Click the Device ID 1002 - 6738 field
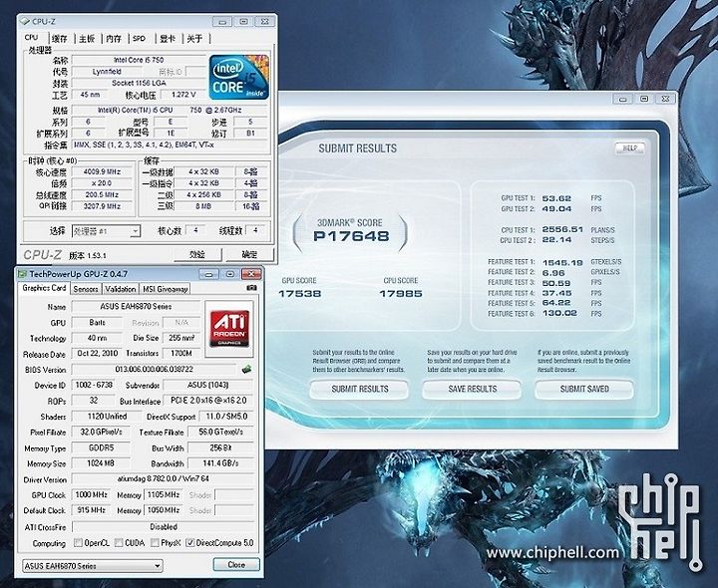The height and width of the screenshot is (588, 718). point(94,385)
